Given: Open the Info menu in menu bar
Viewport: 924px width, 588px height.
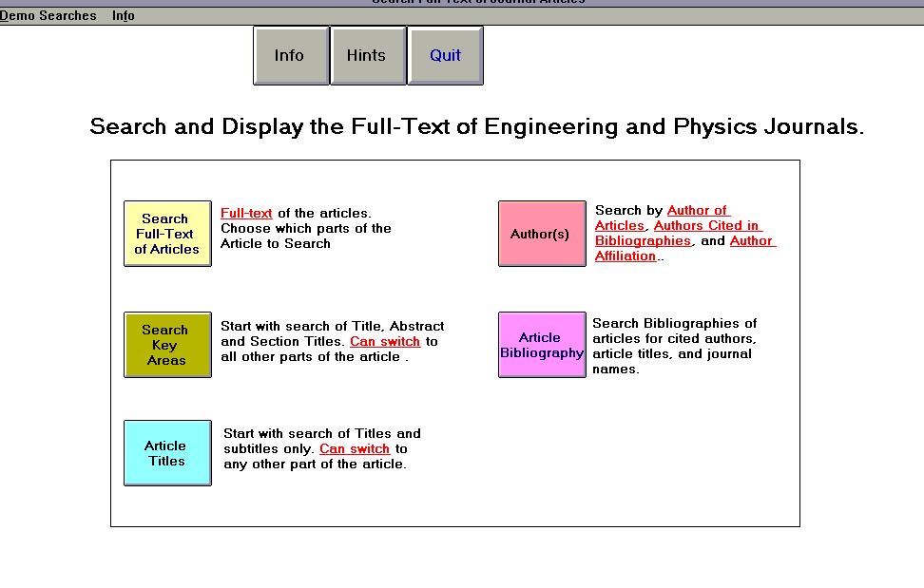Looking at the screenshot, I should tap(123, 15).
